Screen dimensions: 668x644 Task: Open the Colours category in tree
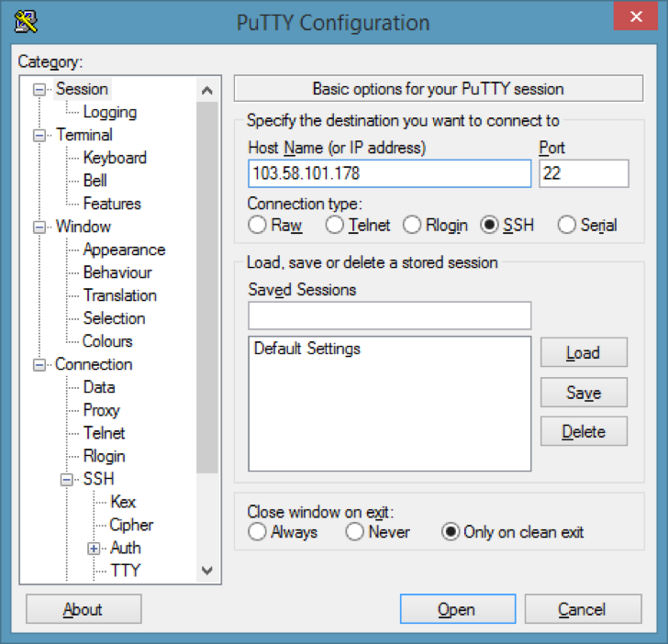point(107,341)
